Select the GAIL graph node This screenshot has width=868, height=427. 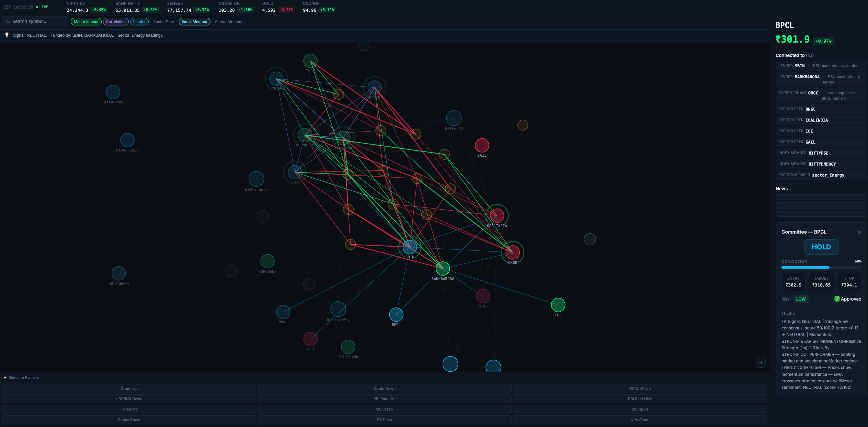(x=482, y=145)
